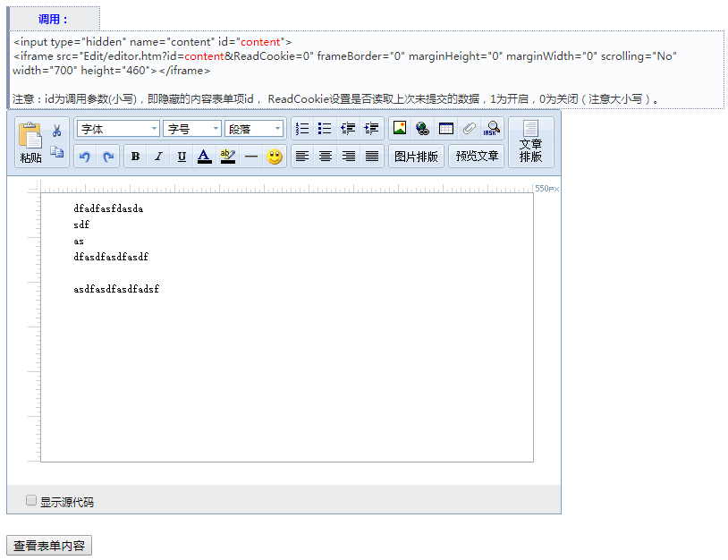Center align the text
This screenshot has width=728, height=560.
326,157
